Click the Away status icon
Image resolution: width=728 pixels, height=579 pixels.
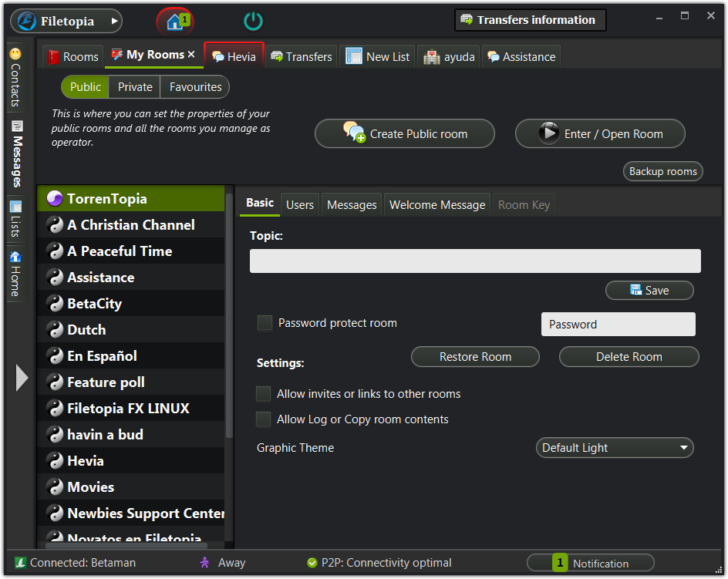pos(204,563)
